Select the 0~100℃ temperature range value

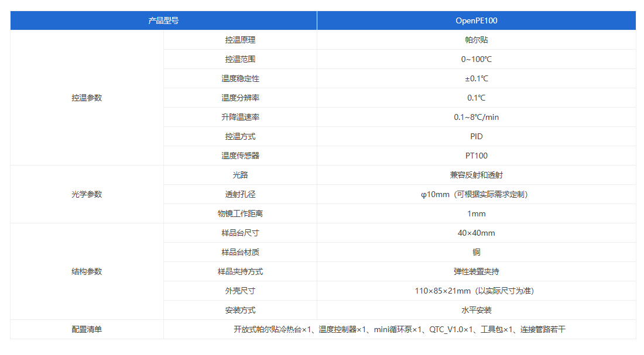tap(476, 59)
